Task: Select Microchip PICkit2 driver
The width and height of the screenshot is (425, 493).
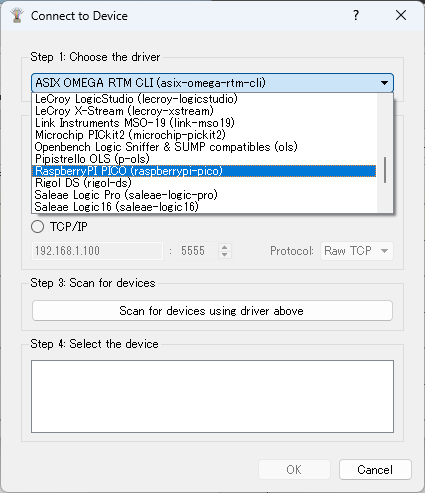Action: pos(204,135)
